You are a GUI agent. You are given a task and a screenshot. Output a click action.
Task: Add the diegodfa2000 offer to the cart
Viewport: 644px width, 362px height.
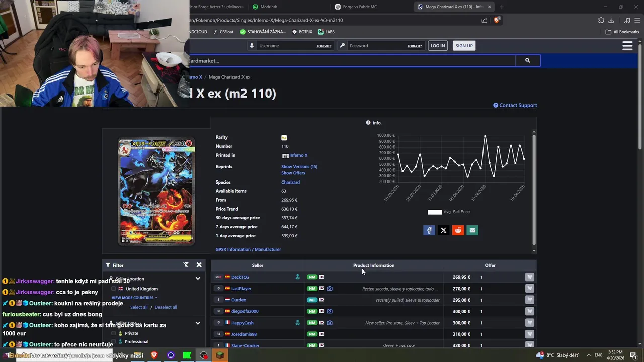529,311
